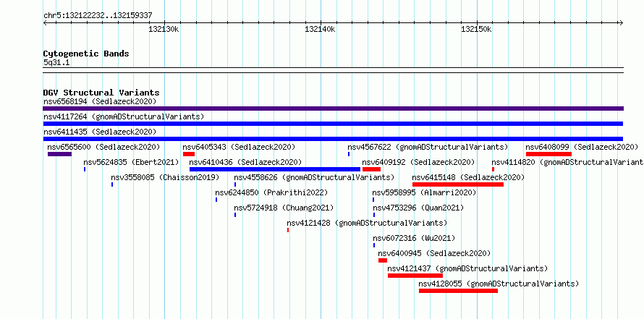This screenshot has width=644, height=319.
Task: Select the red nsv4121437 variant bar
Action: [415, 276]
